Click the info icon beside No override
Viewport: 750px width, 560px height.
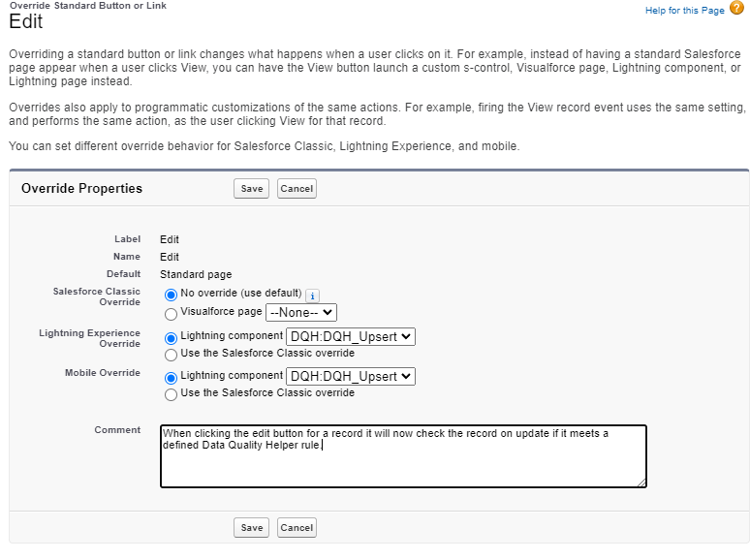[312, 296]
